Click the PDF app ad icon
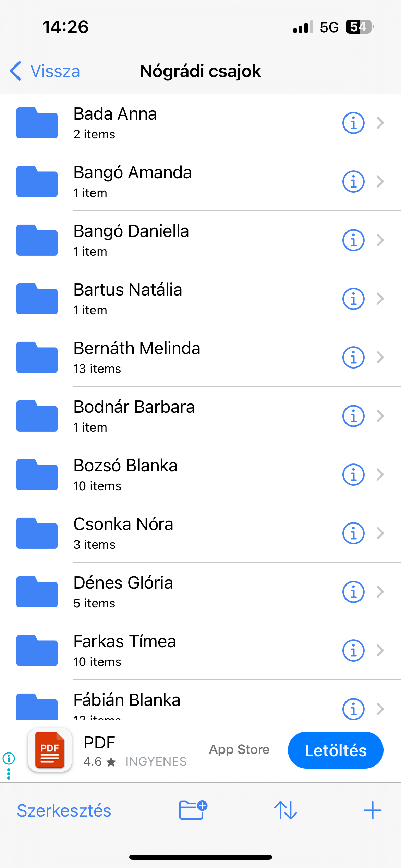401x868 pixels. (x=50, y=750)
